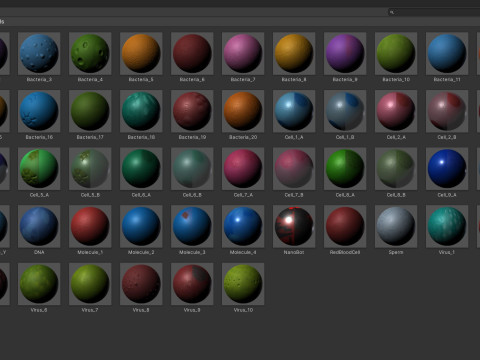Select the Bacteria_3 material sphere thumbnail

pos(39,53)
